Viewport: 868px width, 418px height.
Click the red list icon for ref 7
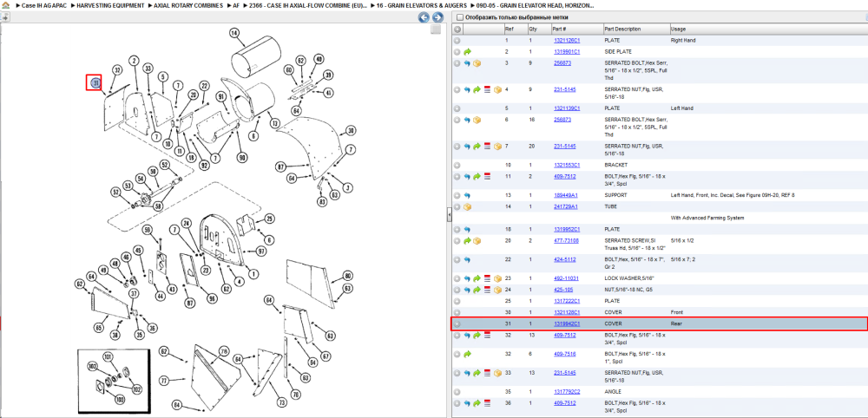(487, 147)
